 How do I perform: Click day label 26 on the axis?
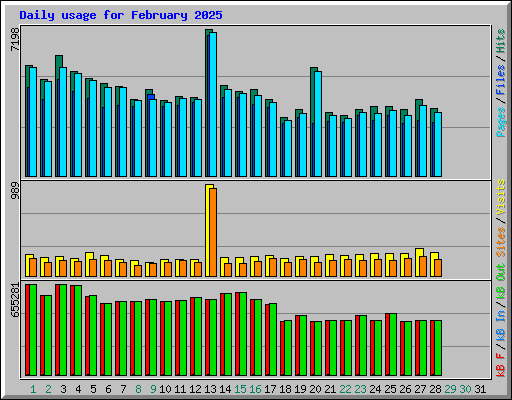coord(405,389)
